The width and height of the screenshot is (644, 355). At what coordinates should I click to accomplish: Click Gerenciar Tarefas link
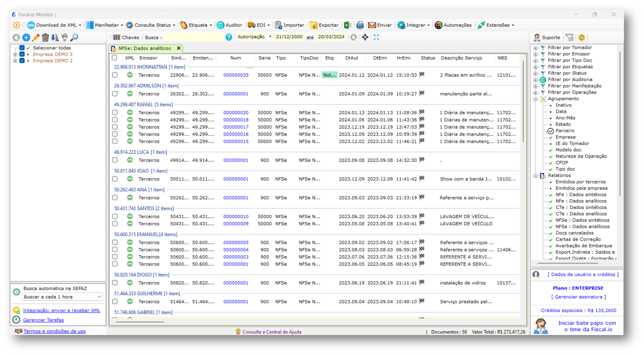click(x=43, y=320)
